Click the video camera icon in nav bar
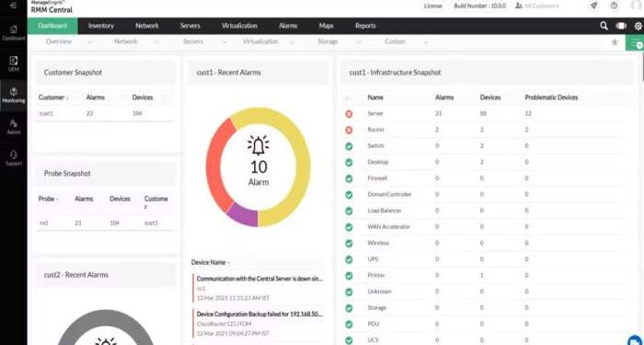The height and width of the screenshot is (345, 644). point(621,26)
